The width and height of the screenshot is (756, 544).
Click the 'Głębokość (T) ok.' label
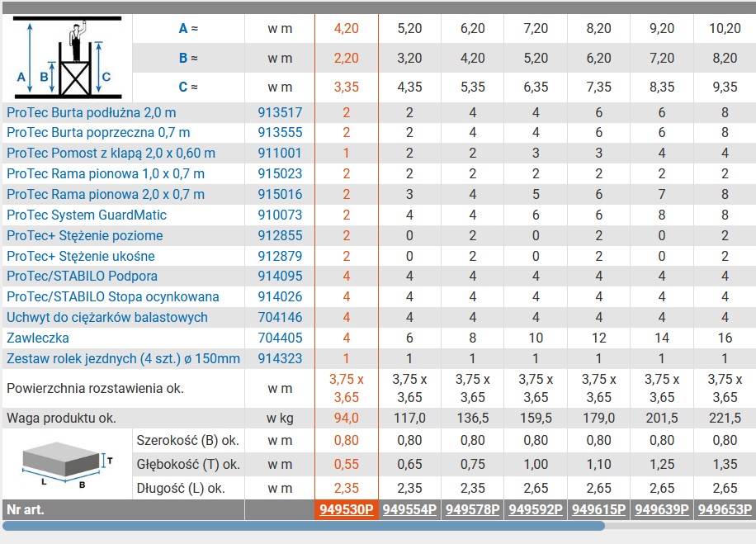click(x=188, y=465)
